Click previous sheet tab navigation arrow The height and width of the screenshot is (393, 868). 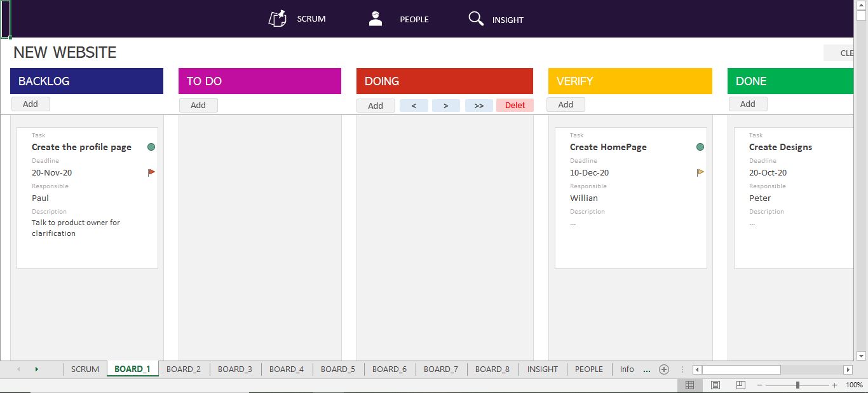[18, 369]
